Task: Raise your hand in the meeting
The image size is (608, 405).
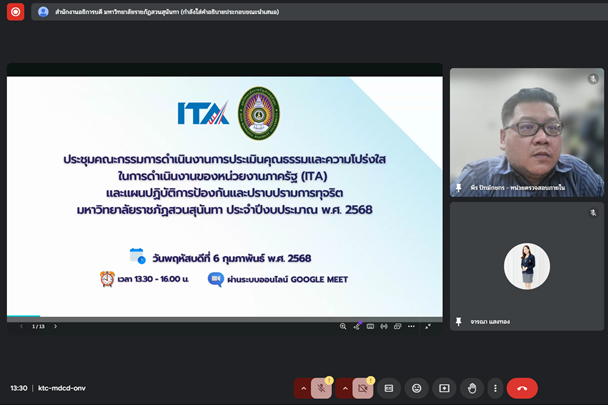Action: [x=471, y=388]
